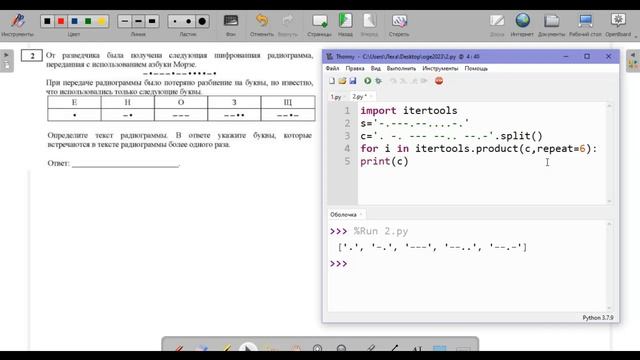Click the red Stop button in Thonny

tap(439, 81)
